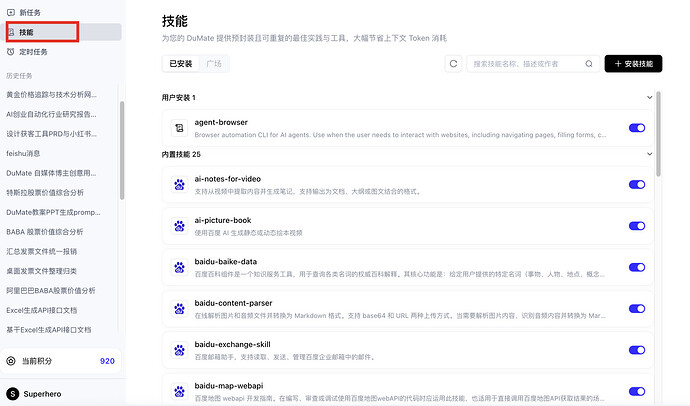Screen dimensions: 690x406
Task: Select the 已安装 tab
Action: click(x=181, y=63)
